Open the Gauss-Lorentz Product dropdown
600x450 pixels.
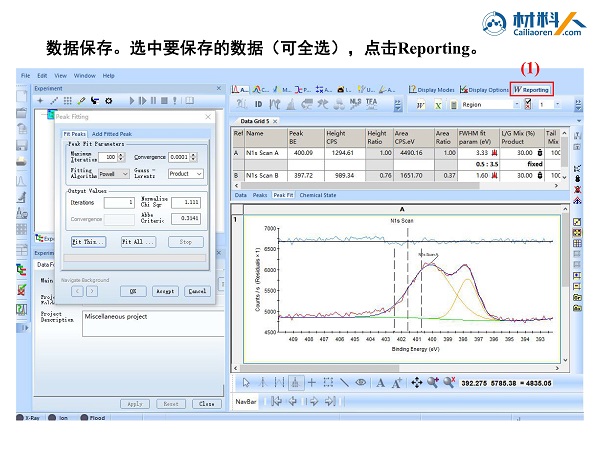click(186, 174)
